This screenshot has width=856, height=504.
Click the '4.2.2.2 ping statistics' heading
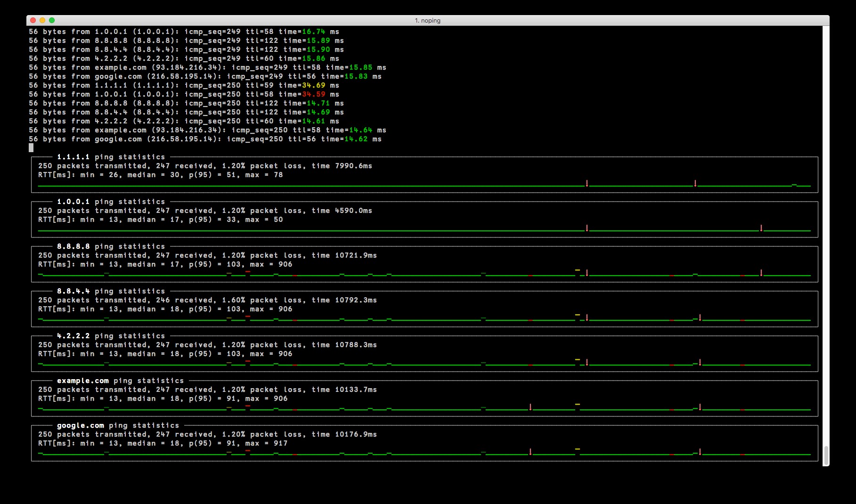pos(111,336)
